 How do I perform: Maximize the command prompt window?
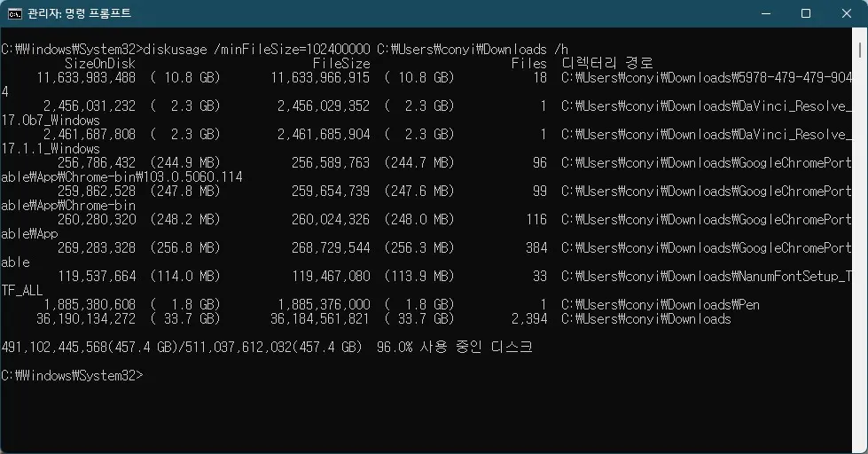806,14
